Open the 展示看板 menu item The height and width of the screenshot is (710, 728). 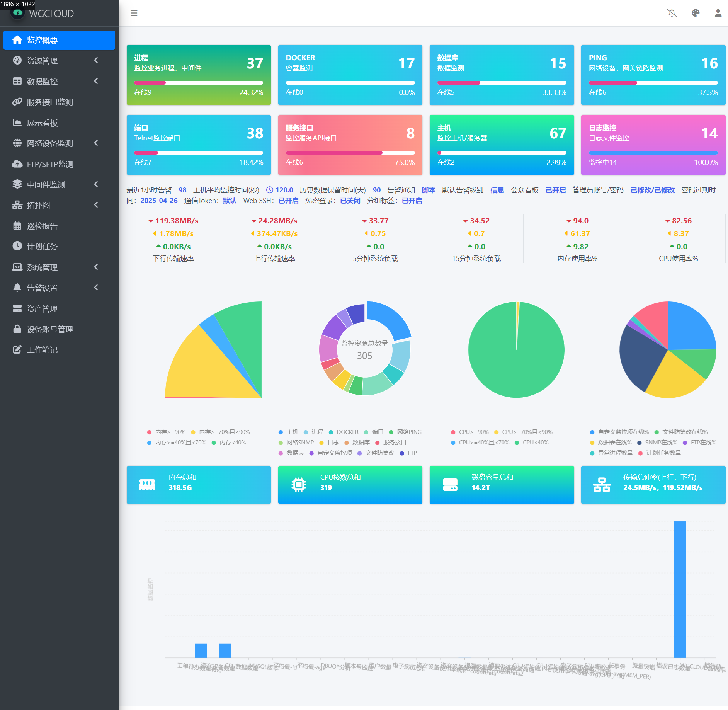pos(59,123)
